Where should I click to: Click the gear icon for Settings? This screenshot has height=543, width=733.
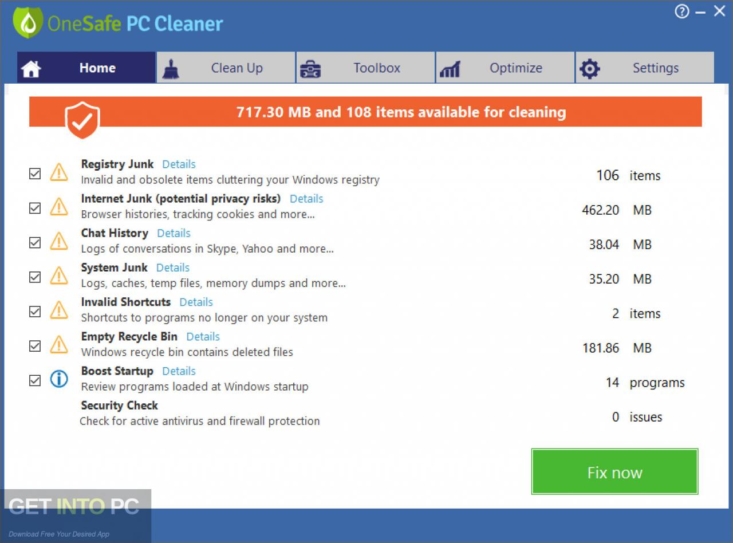click(x=589, y=69)
